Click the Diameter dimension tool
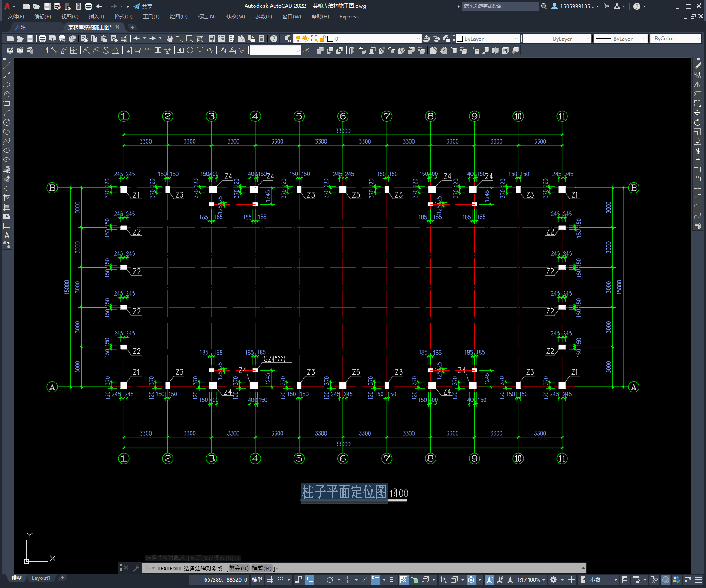Image resolution: width=706 pixels, height=588 pixels. click(x=106, y=50)
